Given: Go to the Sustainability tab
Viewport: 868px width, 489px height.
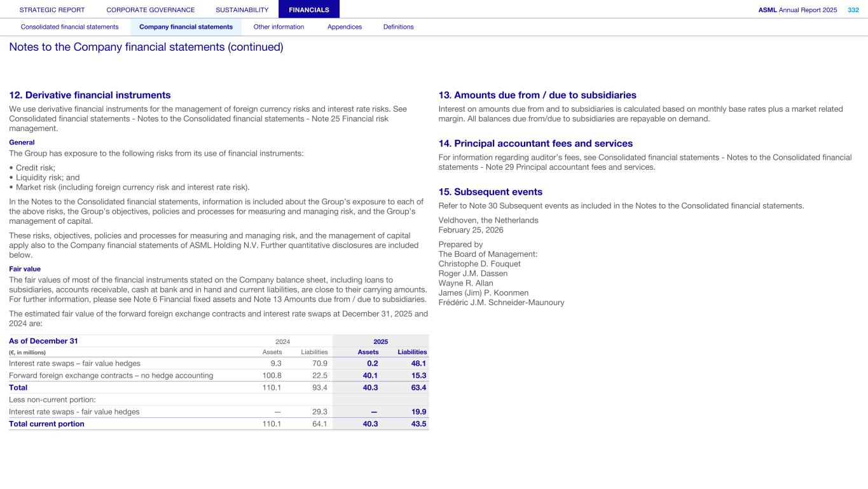Looking at the screenshot, I should pyautogui.click(x=242, y=10).
